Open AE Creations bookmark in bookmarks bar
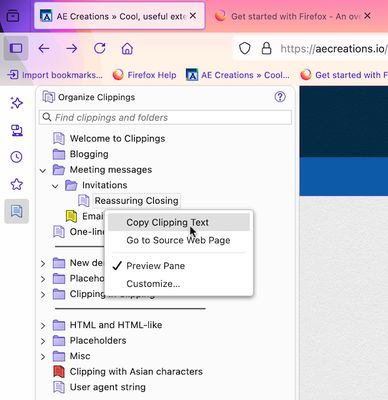The image size is (388, 400). [238, 75]
